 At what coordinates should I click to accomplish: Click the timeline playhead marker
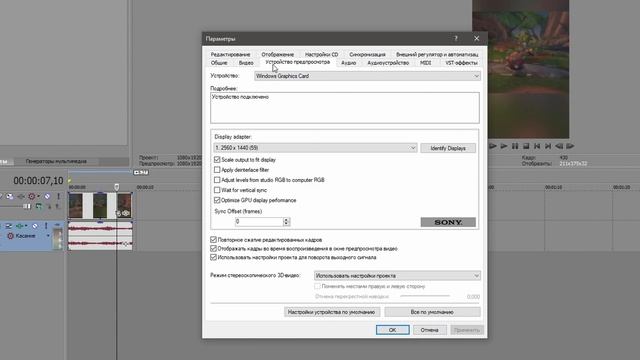tap(117, 187)
